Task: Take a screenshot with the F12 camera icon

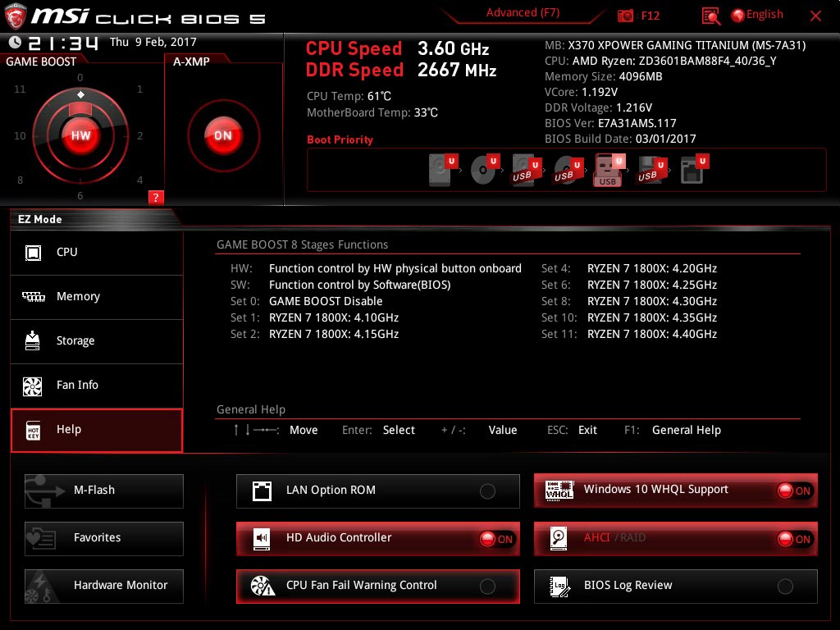Action: [625, 16]
